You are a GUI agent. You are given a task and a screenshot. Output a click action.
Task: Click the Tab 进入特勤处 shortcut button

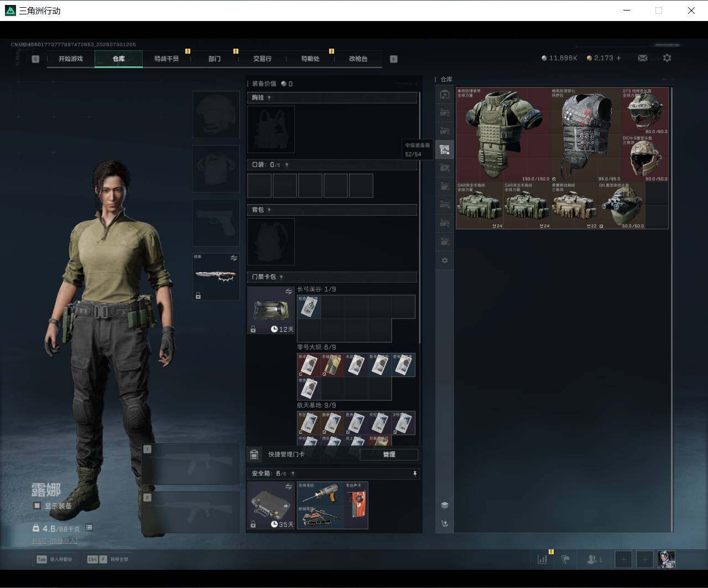[x=54, y=559]
